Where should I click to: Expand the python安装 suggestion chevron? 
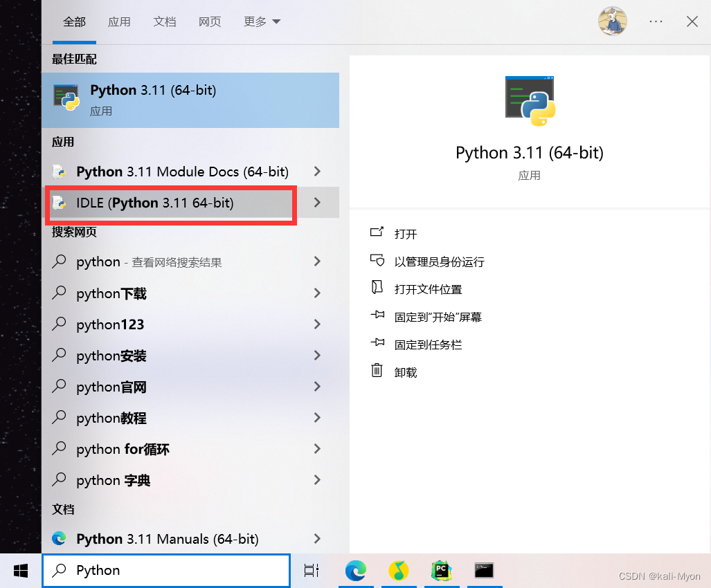317,356
